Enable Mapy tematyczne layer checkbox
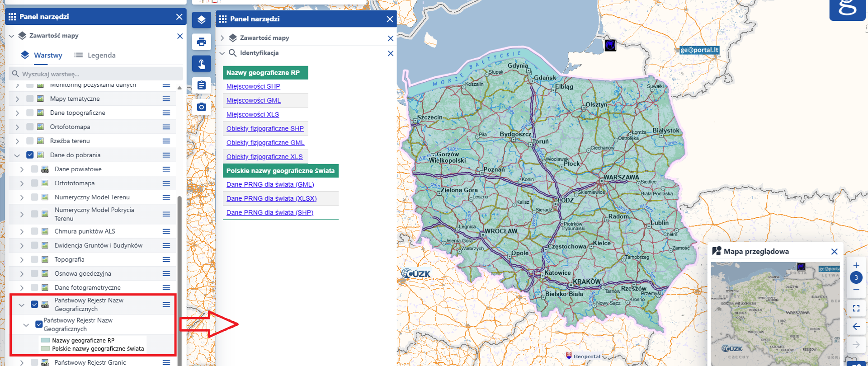Image resolution: width=868 pixels, height=366 pixels. click(x=30, y=99)
